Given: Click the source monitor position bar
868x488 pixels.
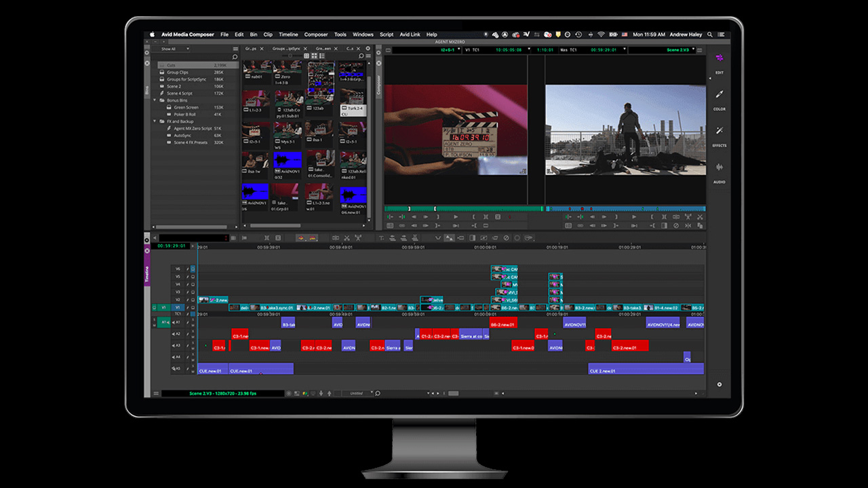Looking at the screenshot, I should point(463,208).
